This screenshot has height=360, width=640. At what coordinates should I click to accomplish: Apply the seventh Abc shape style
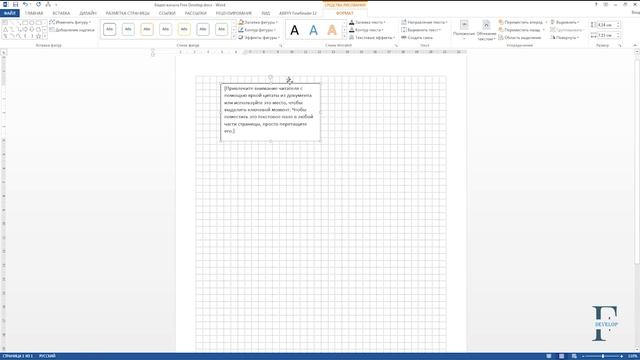[221, 29]
